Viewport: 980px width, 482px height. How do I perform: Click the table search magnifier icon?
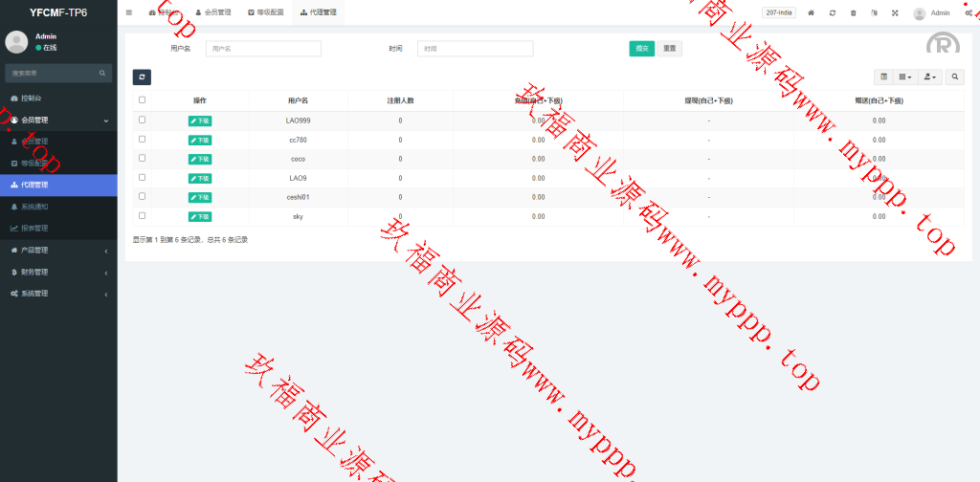[955, 77]
